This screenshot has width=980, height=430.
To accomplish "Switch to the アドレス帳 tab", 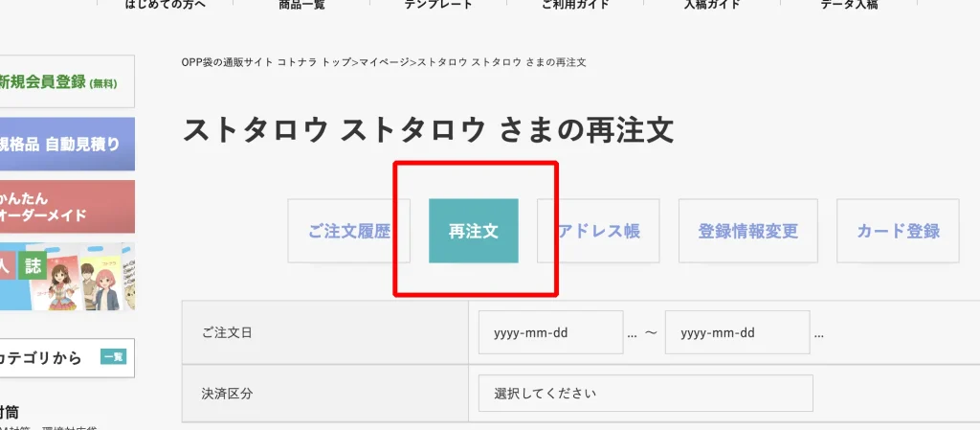I will point(598,231).
